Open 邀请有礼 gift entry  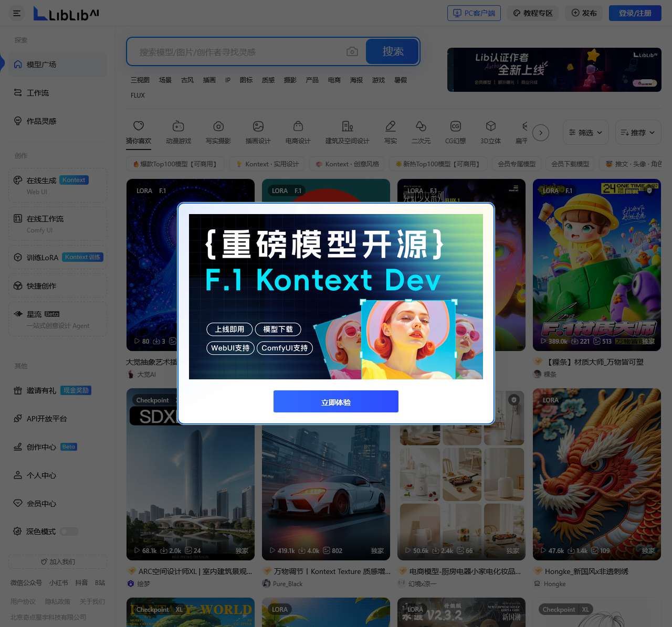click(58, 390)
